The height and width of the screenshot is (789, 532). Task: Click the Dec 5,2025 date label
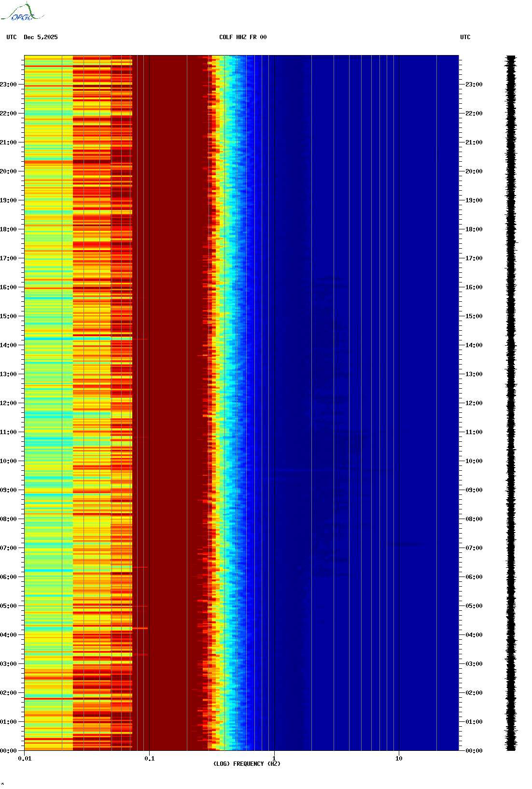(x=41, y=37)
